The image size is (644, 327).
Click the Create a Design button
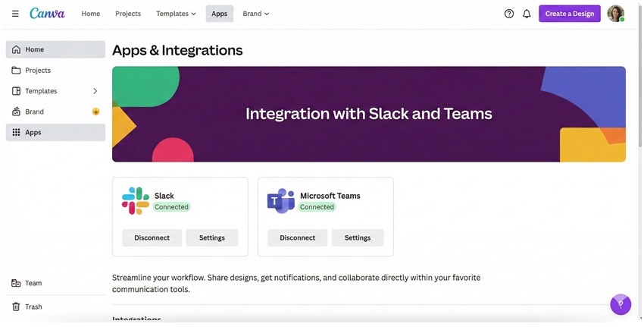tap(569, 14)
